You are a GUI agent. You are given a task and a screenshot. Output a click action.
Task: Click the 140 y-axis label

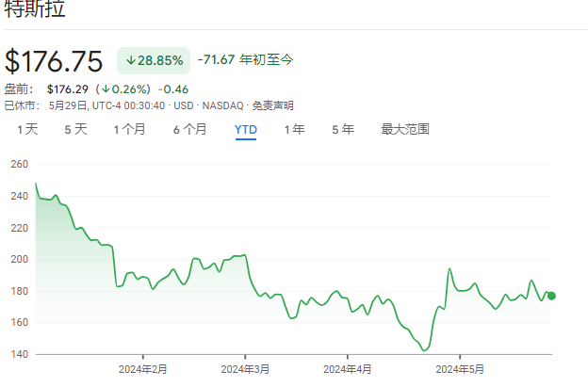click(x=20, y=354)
